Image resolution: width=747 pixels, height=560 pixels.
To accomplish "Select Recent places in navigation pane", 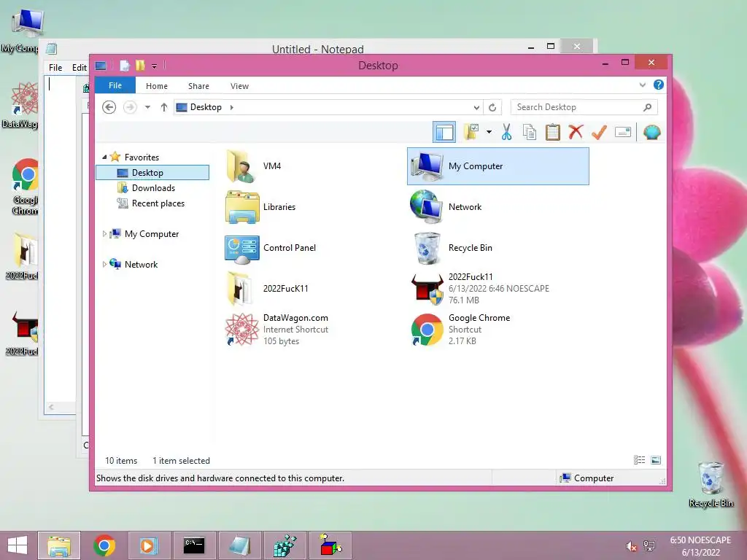I will [158, 203].
